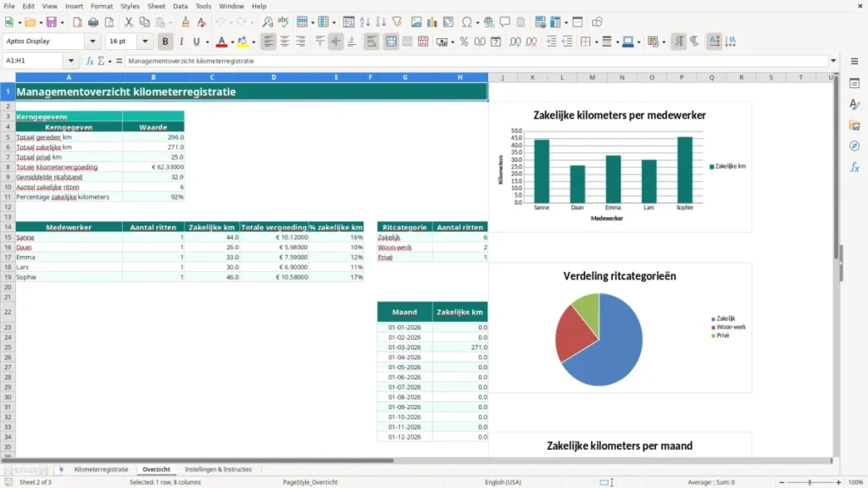
Task: Expand the formula bar
Action: pos(833,61)
